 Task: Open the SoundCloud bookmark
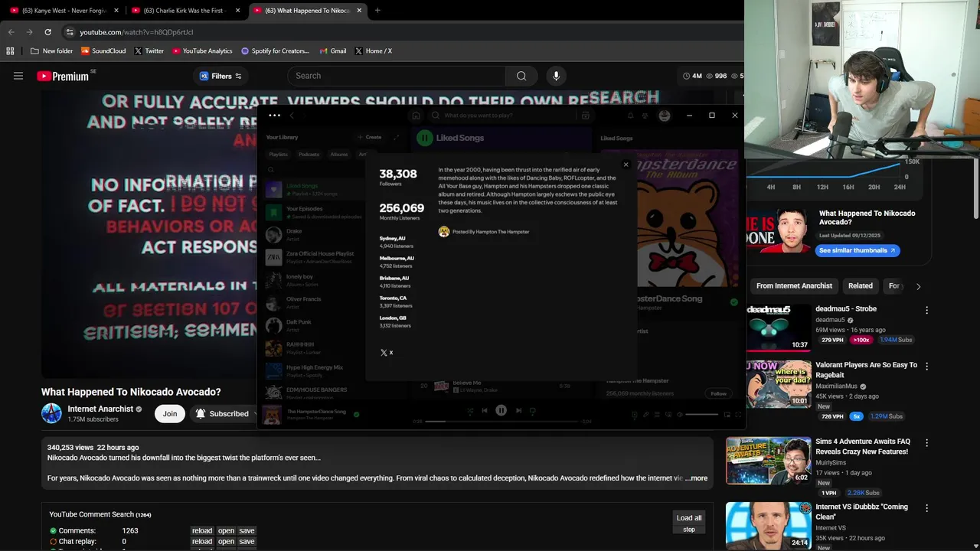pyautogui.click(x=103, y=51)
